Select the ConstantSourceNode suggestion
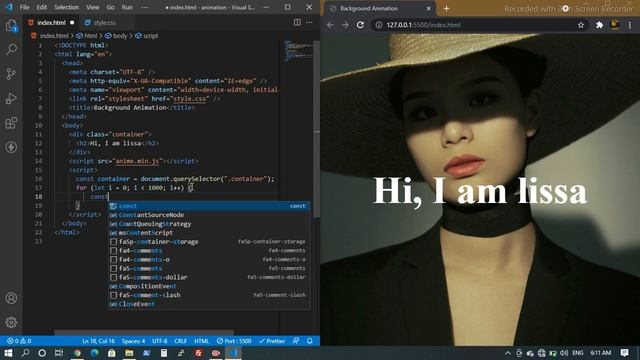640x360 pixels. (209, 215)
